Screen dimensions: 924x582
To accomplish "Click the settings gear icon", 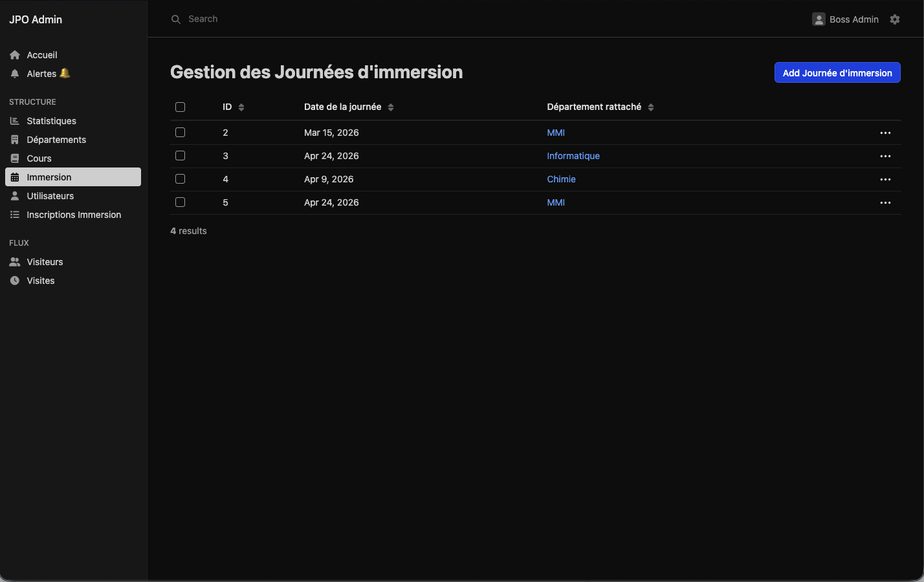I will pyautogui.click(x=895, y=19).
